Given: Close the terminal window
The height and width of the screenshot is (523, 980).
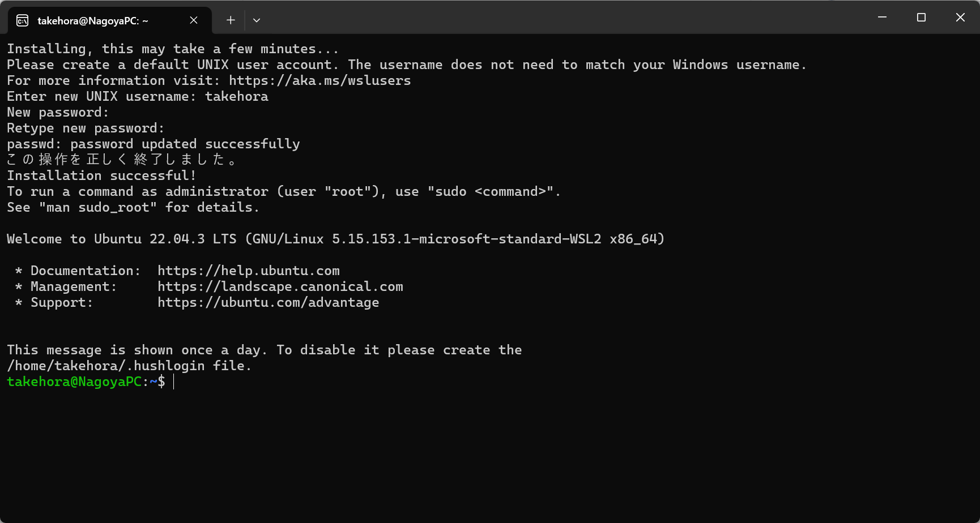Looking at the screenshot, I should pyautogui.click(x=960, y=18).
